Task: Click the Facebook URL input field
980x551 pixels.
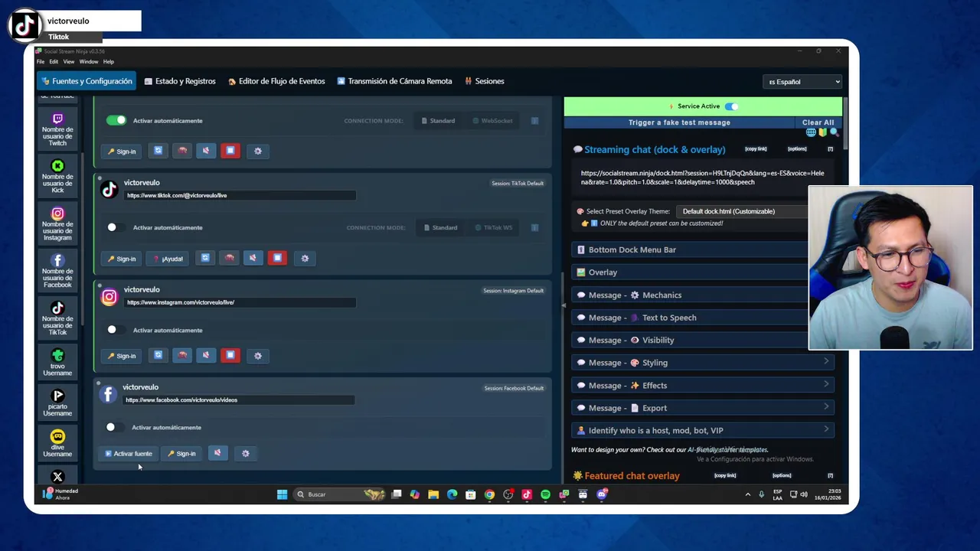Action: [239, 400]
